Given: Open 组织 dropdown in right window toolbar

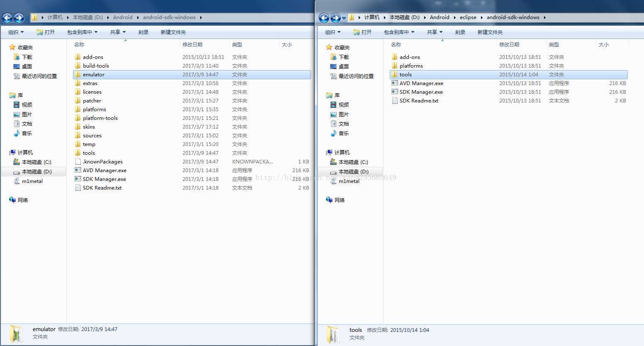Looking at the screenshot, I should click(x=333, y=32).
